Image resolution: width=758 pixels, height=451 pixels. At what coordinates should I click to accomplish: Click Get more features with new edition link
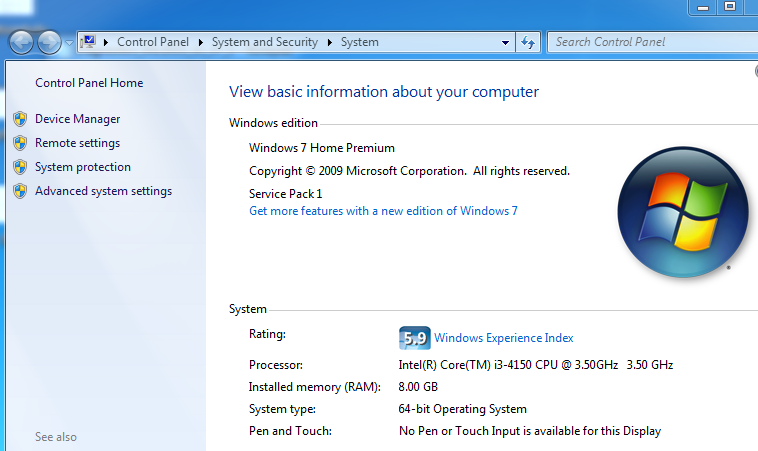(x=383, y=211)
